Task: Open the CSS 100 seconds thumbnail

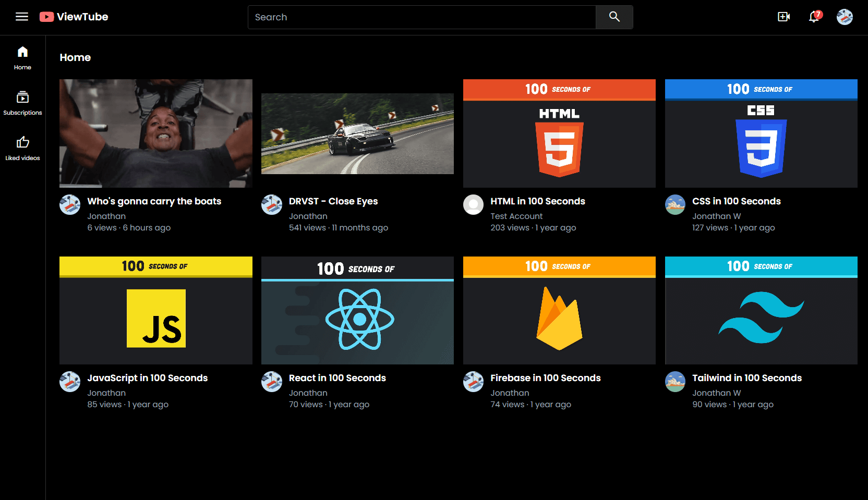Action: pos(761,133)
